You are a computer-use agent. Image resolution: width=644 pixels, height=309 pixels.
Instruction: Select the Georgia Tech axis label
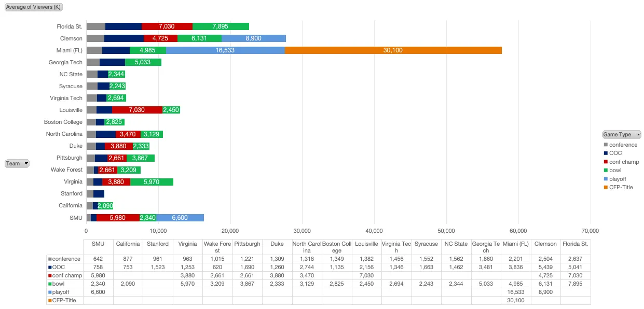pos(65,62)
